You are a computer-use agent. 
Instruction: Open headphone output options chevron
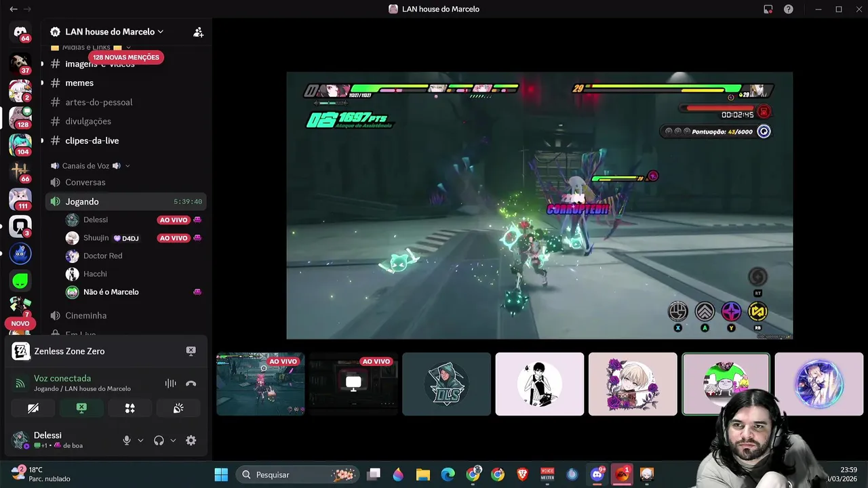tap(173, 441)
